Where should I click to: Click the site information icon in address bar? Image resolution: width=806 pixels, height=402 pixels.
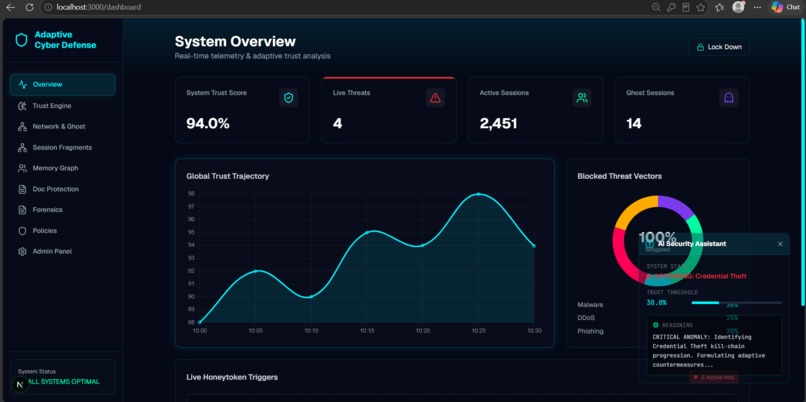(48, 7)
